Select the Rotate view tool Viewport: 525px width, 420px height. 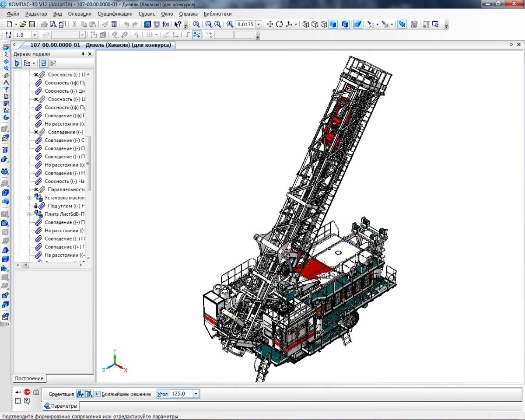pos(280,24)
